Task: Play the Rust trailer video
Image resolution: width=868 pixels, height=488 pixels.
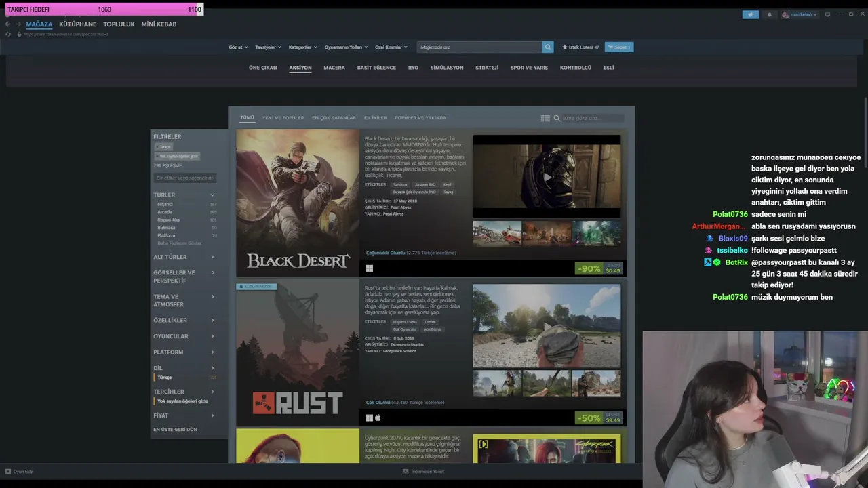Action: (x=547, y=326)
